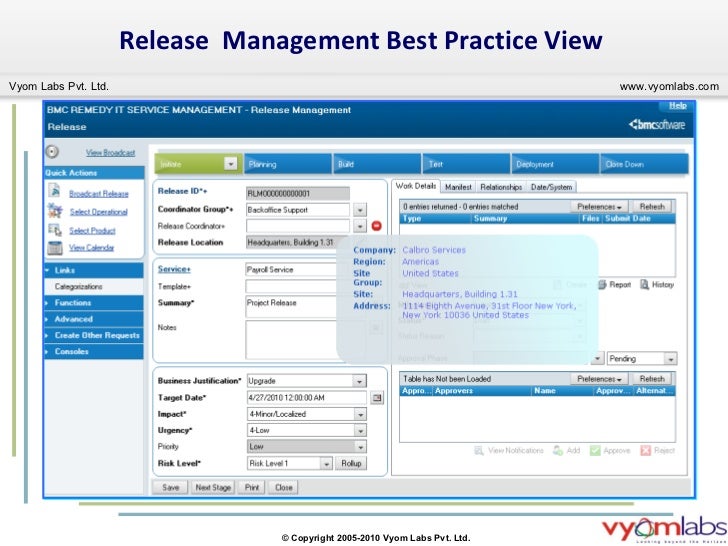Click the Next Stage button
The image size is (728, 546).
[213, 488]
